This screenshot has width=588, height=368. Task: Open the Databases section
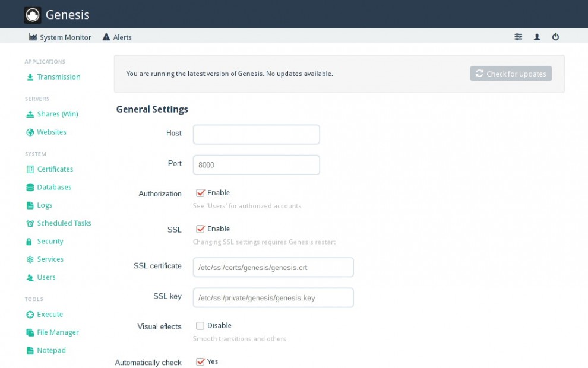[49, 187]
